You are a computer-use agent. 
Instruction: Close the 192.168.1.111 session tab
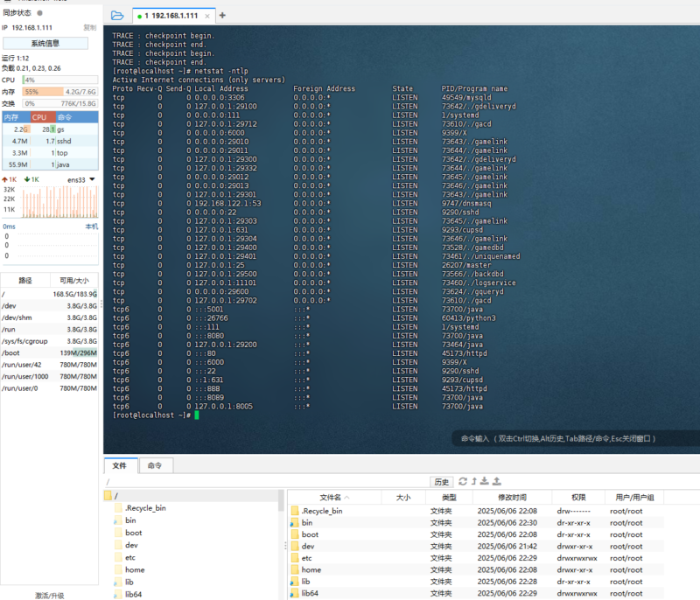tap(209, 16)
